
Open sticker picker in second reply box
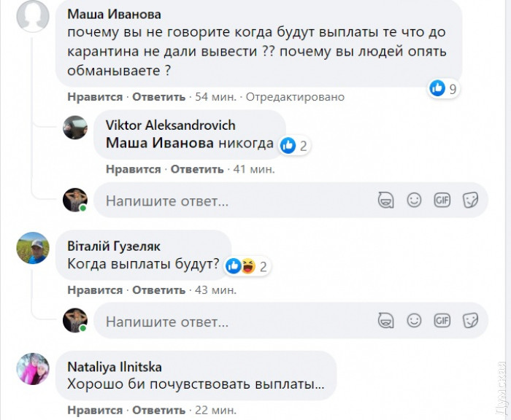click(470, 321)
